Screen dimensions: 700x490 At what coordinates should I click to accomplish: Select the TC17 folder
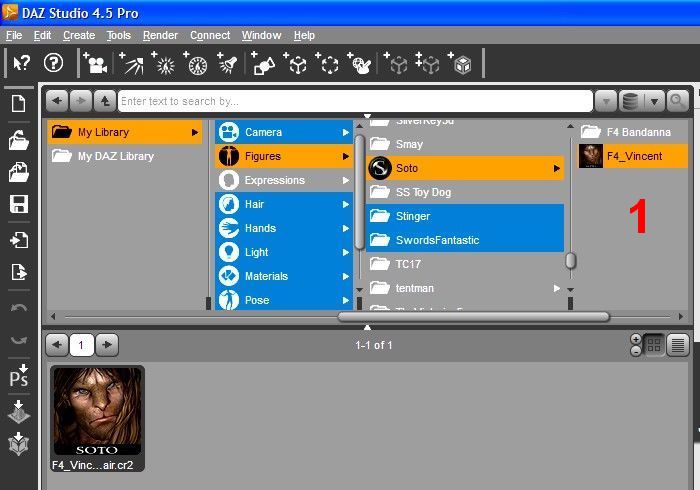(465, 264)
